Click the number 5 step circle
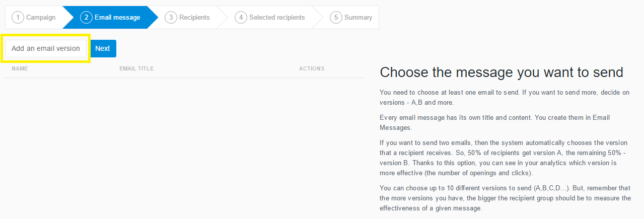Screen dimensions: 644x219 336,18
